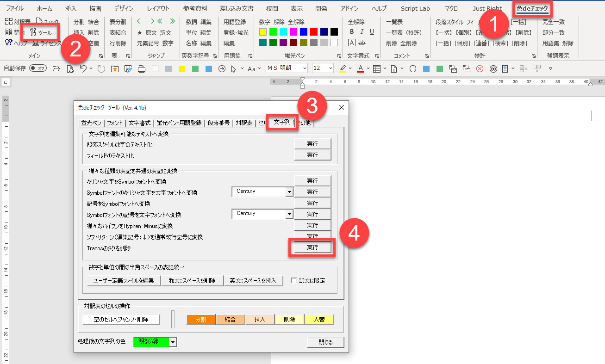Click the open folder icon in the toolbar
The width and height of the screenshot is (605, 364).
56,68
